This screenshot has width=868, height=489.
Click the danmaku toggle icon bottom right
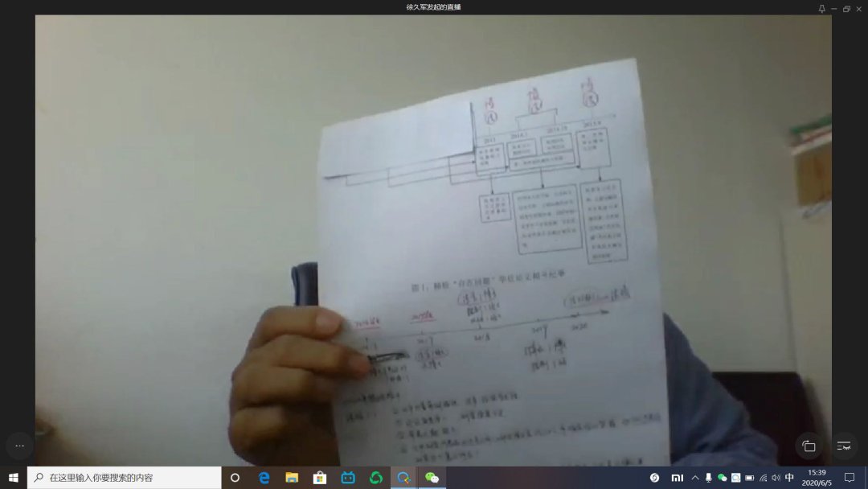pyautogui.click(x=843, y=446)
